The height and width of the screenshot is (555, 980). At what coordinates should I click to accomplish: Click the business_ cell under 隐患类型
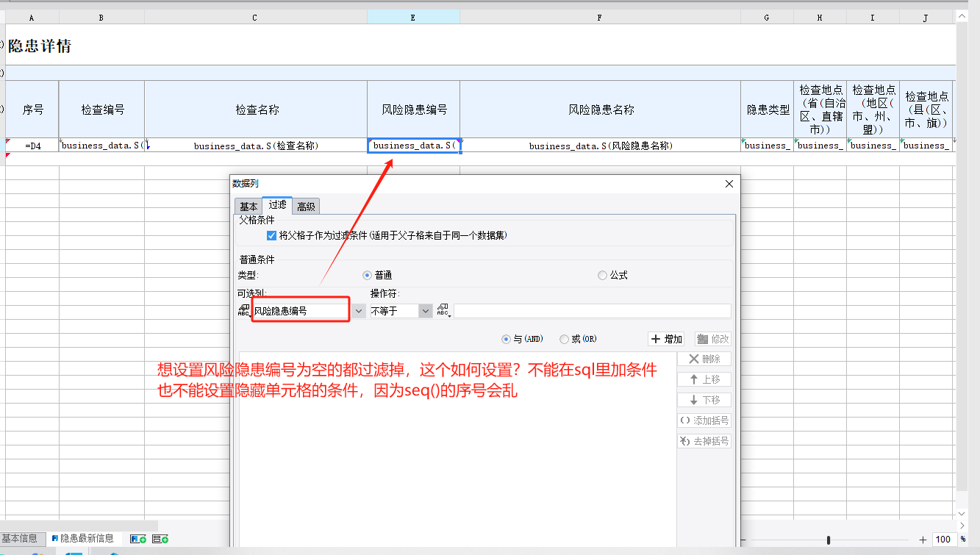(x=768, y=146)
